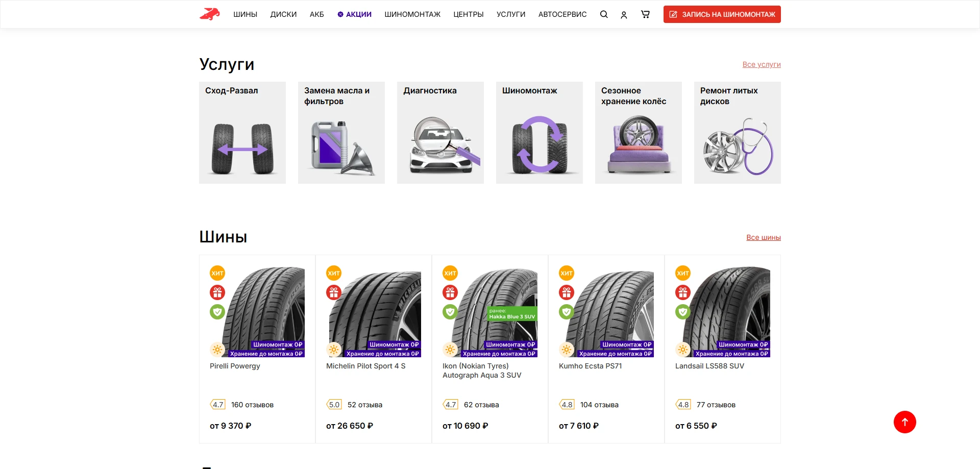Open the Диагностика service card
The height and width of the screenshot is (469, 980).
[440, 133]
